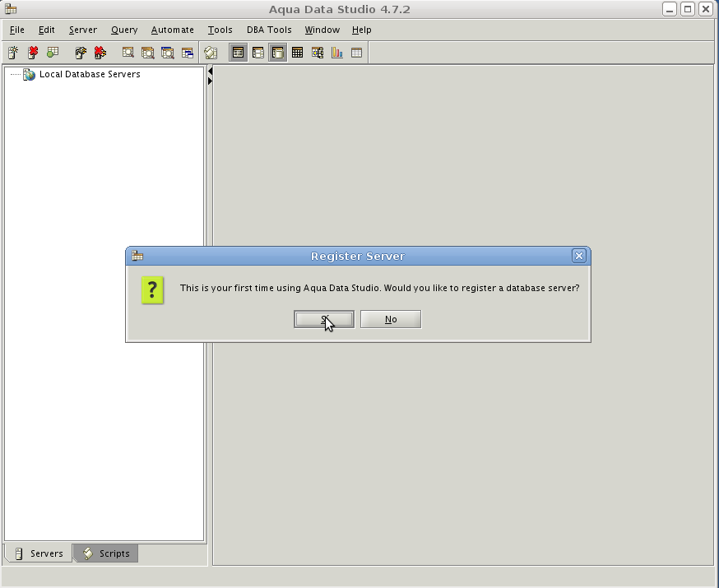The image size is (719, 588).
Task: Open the Window menu
Action: coord(322,30)
